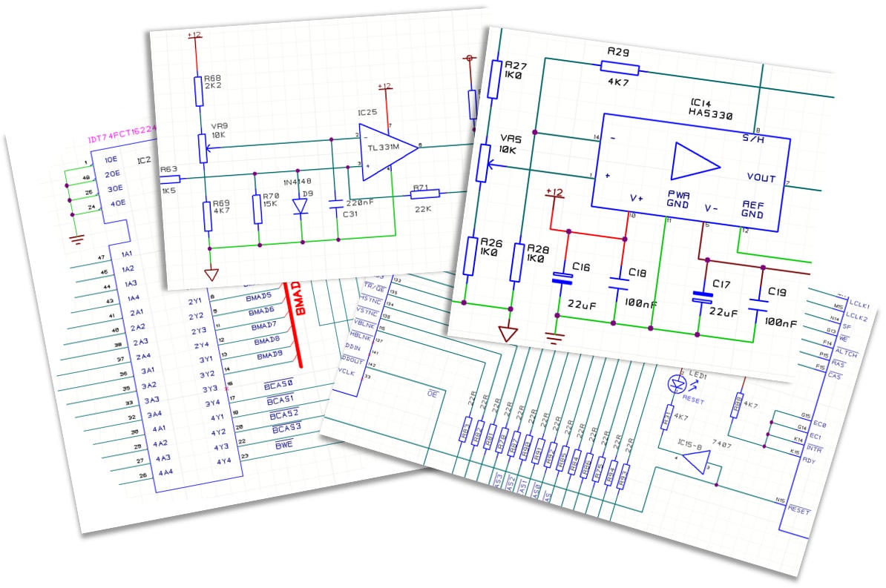The image size is (886, 588).
Task: Select the IC15-B 7407 buffer symbol
Action: [x=696, y=462]
